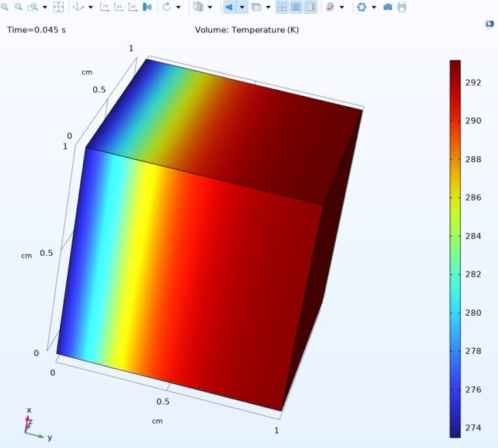498x448 pixels.
Task: Switch to the XZ view
Action: pos(133,7)
